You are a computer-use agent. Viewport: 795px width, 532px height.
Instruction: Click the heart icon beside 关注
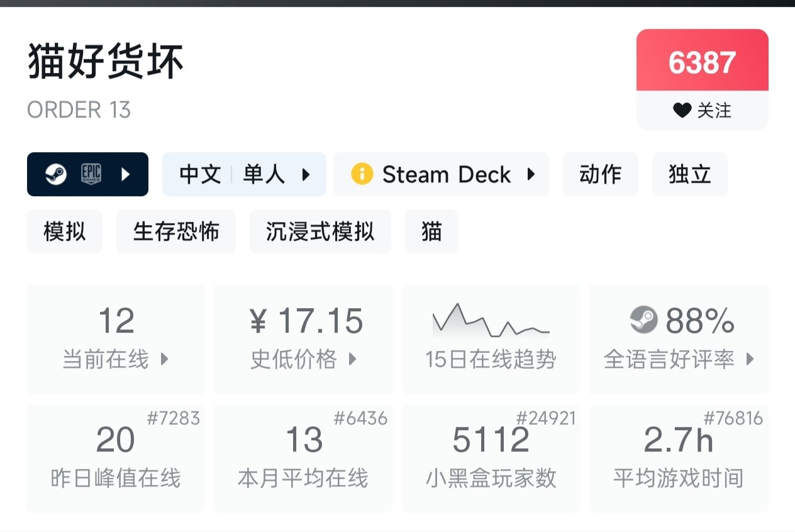tap(682, 111)
